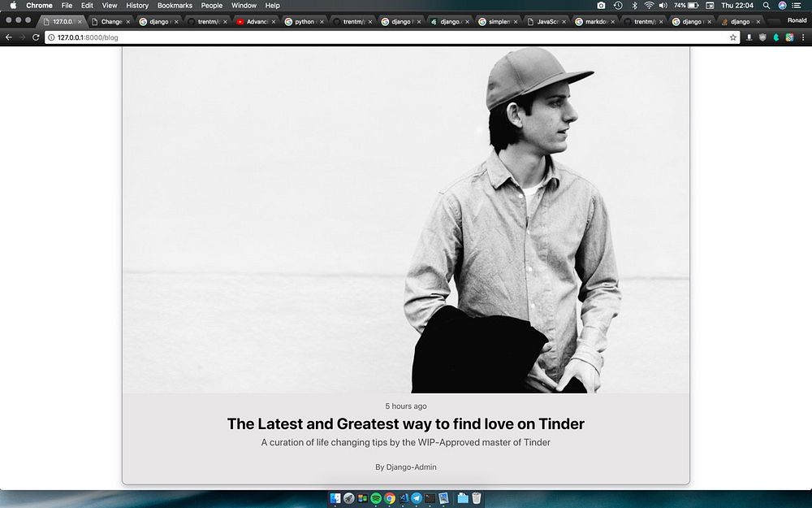Click the camera icon in the menu bar
The width and height of the screenshot is (812, 508).
point(601,5)
